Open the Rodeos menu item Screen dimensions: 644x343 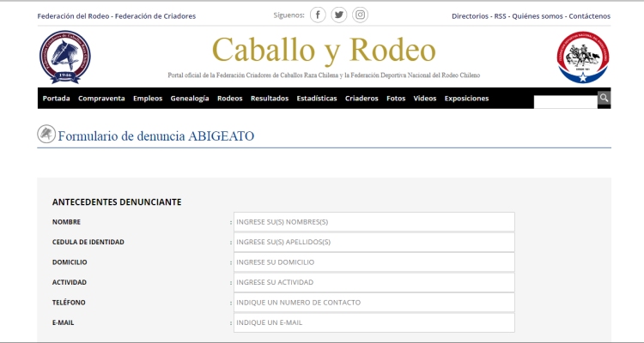(230, 99)
